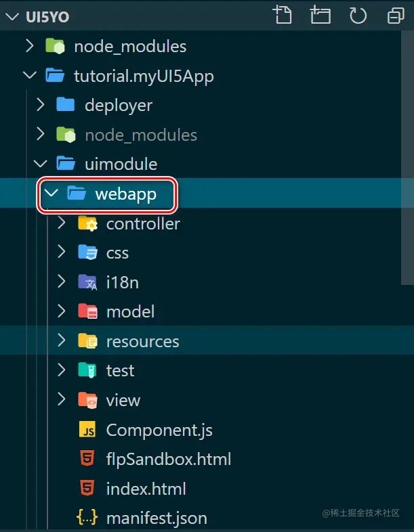Select the tutorial.myUI5App folder label

[144, 76]
